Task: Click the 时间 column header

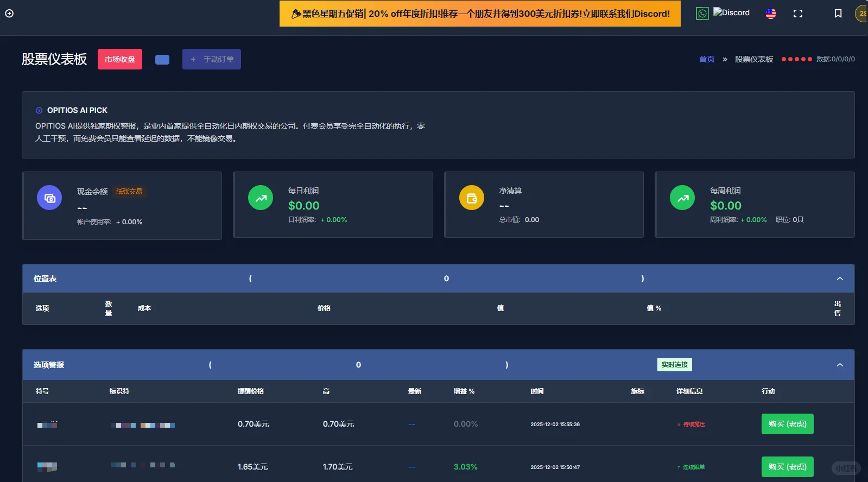Action: point(537,391)
